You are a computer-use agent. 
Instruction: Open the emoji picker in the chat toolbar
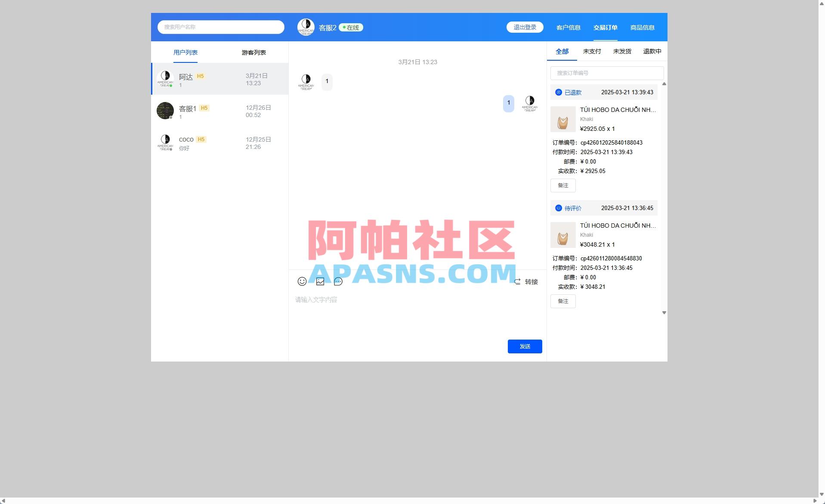[x=302, y=281]
